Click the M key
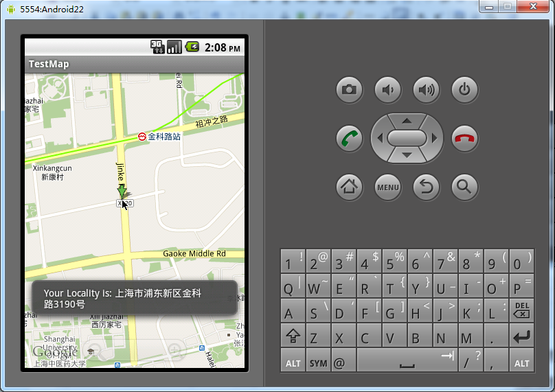This screenshot has width=555, height=392. (x=471, y=335)
